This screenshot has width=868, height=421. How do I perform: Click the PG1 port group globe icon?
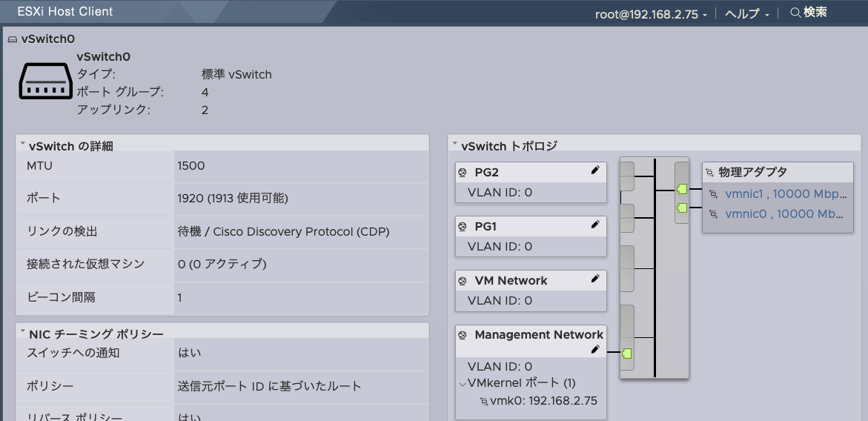point(463,227)
